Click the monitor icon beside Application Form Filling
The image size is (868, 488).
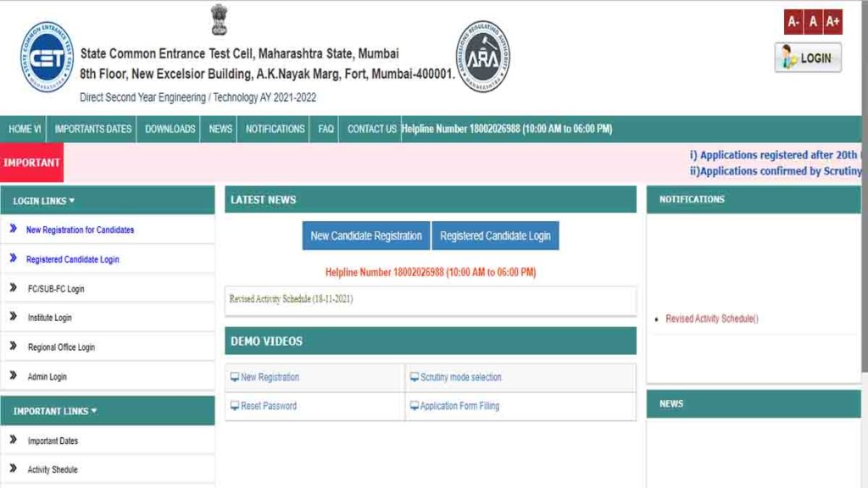pos(415,406)
